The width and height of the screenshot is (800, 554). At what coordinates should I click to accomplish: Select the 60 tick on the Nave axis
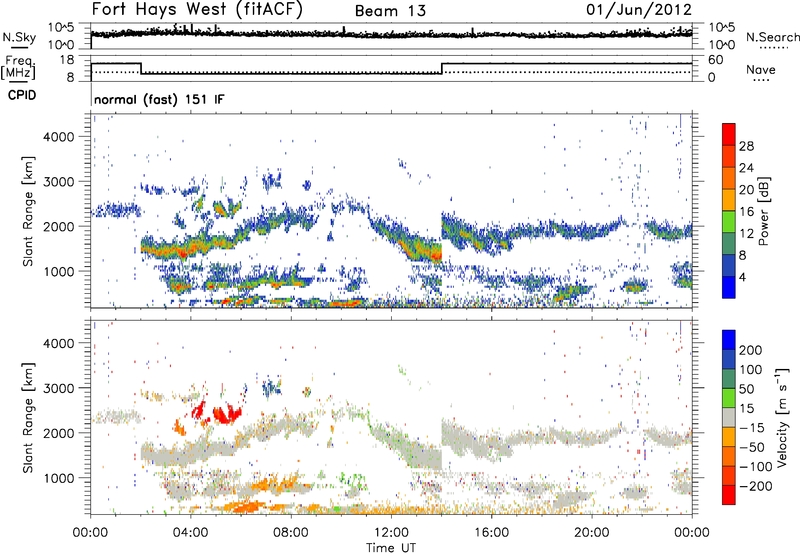(716, 60)
